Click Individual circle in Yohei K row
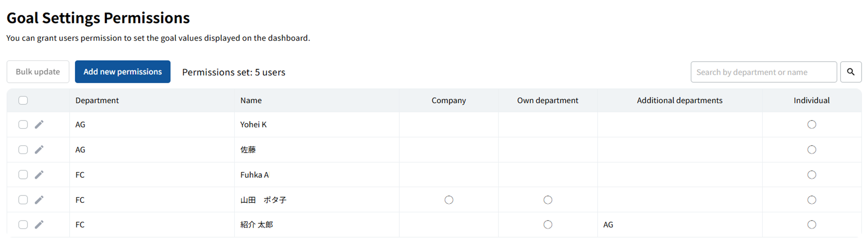868x245 pixels. (812, 124)
